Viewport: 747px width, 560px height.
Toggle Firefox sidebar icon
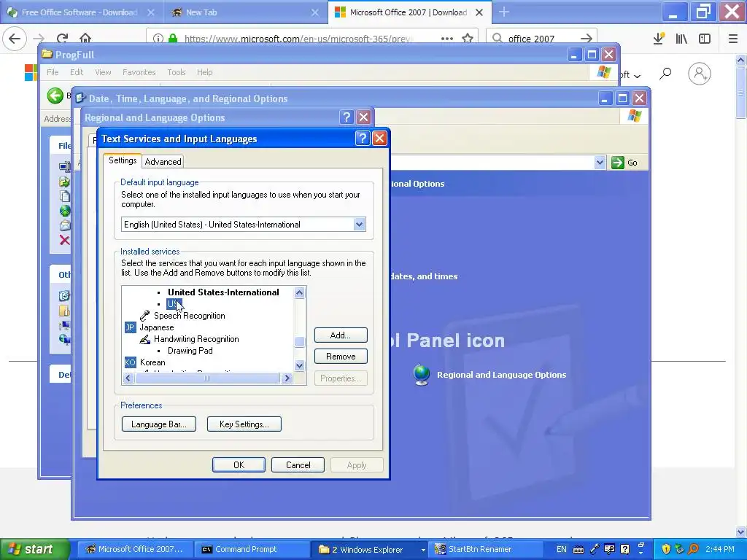tap(705, 39)
